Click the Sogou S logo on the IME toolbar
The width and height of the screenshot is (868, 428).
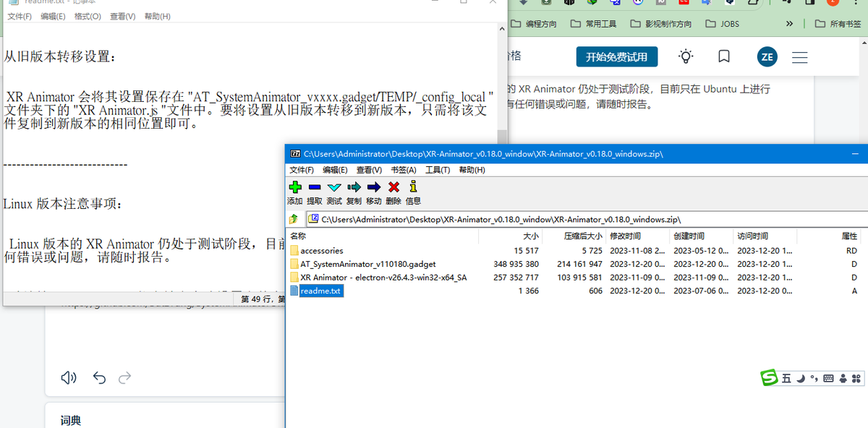click(769, 377)
